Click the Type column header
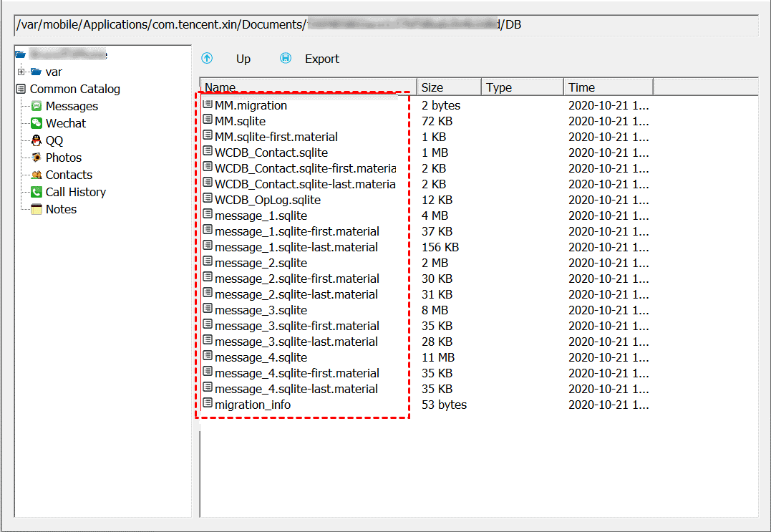Screen dimensions: 771x532 pos(522,87)
